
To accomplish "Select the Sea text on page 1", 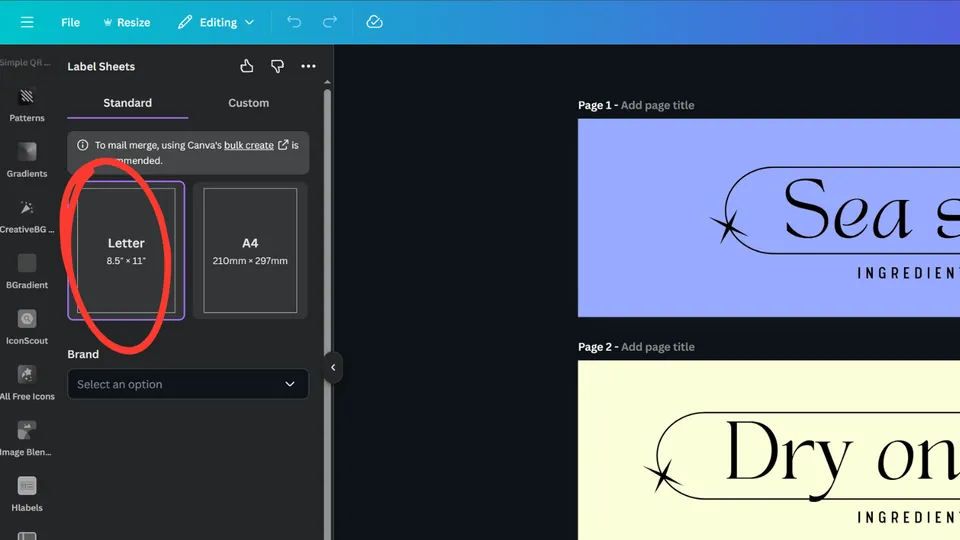I will pyautogui.click(x=847, y=210).
